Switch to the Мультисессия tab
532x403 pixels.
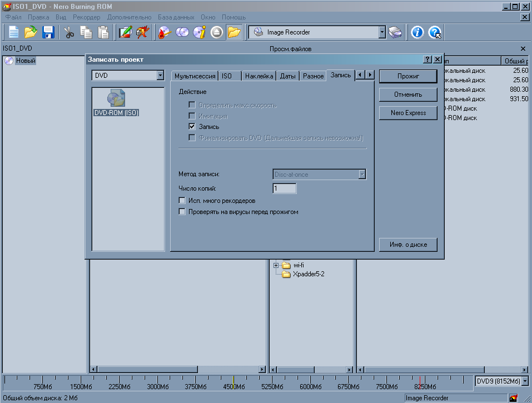[194, 76]
